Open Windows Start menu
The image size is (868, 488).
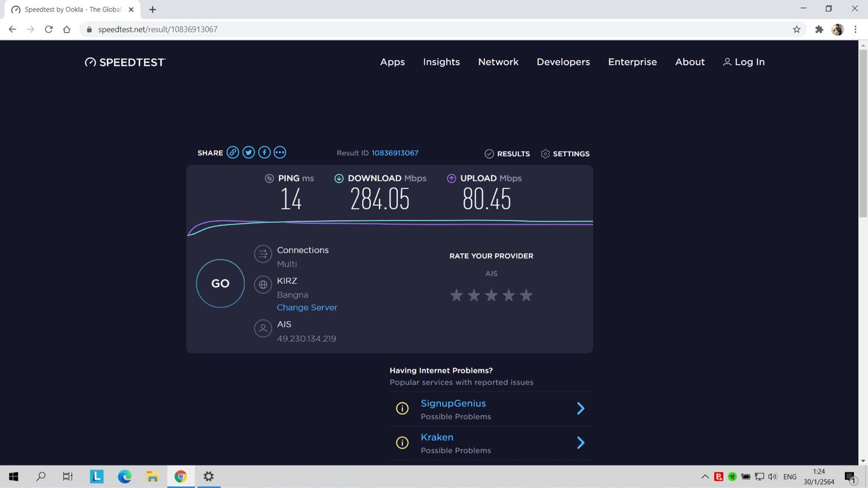tap(14, 476)
